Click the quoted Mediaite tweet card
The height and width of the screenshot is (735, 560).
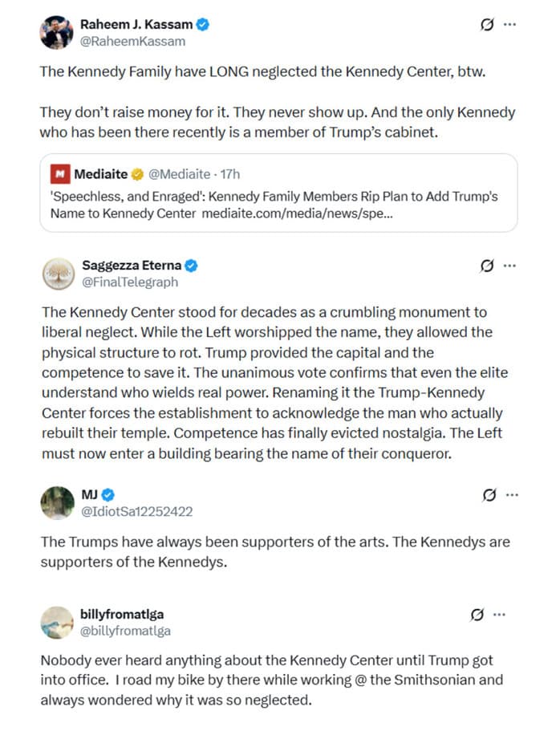[280, 193]
